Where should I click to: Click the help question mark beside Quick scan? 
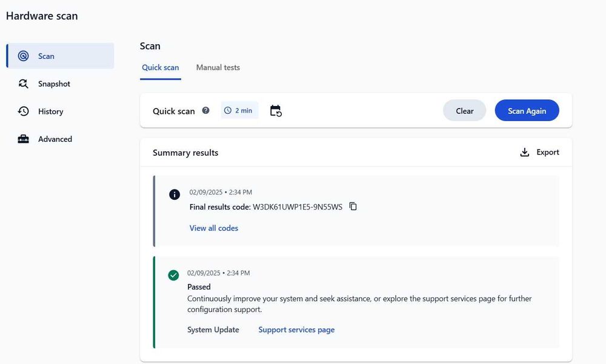click(206, 110)
